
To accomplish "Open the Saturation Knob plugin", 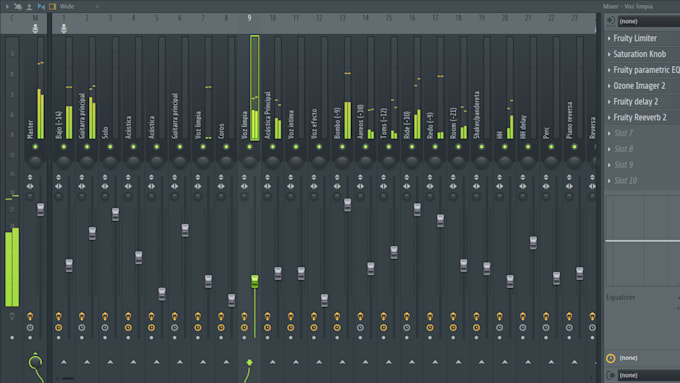I will 640,54.
